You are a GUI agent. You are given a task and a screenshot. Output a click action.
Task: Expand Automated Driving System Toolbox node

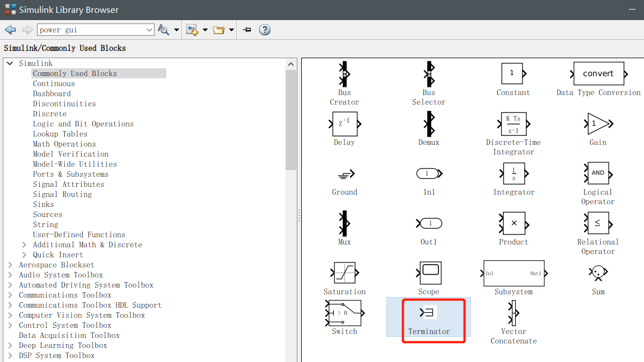[x=10, y=285]
